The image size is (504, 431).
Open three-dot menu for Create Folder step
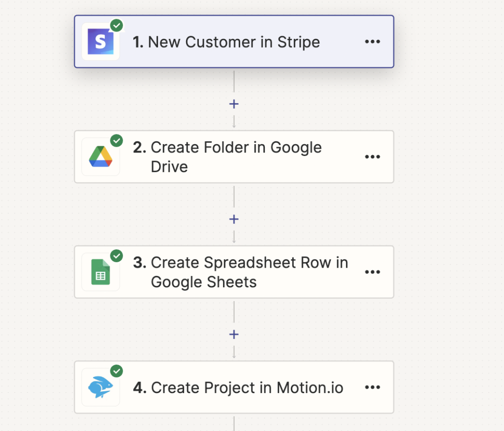click(373, 157)
